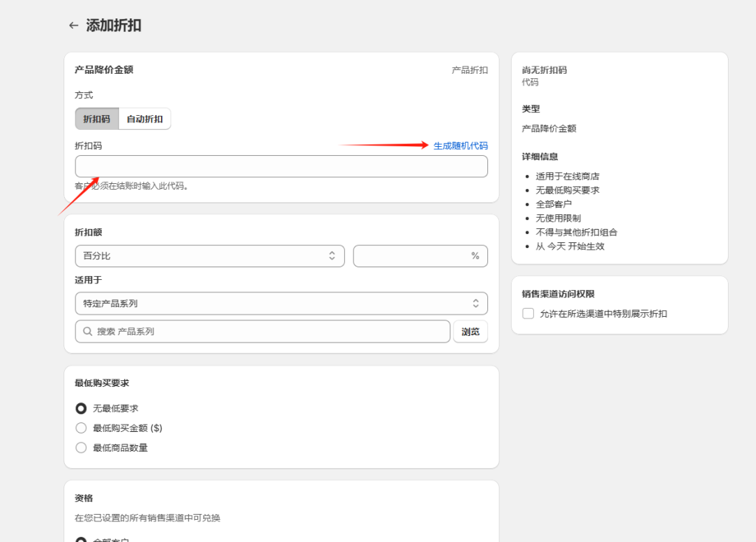Screen dimensions: 756x542
Task: Switch to the 自动折扣 method tab
Action: [145, 118]
